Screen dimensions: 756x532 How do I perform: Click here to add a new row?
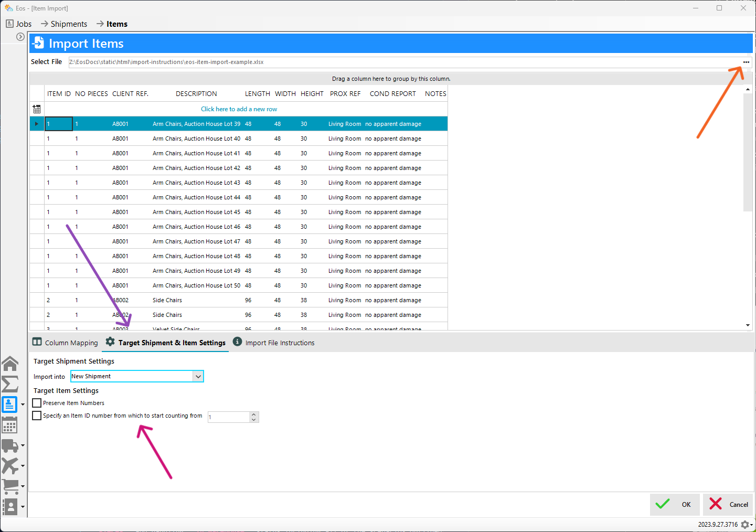239,109
